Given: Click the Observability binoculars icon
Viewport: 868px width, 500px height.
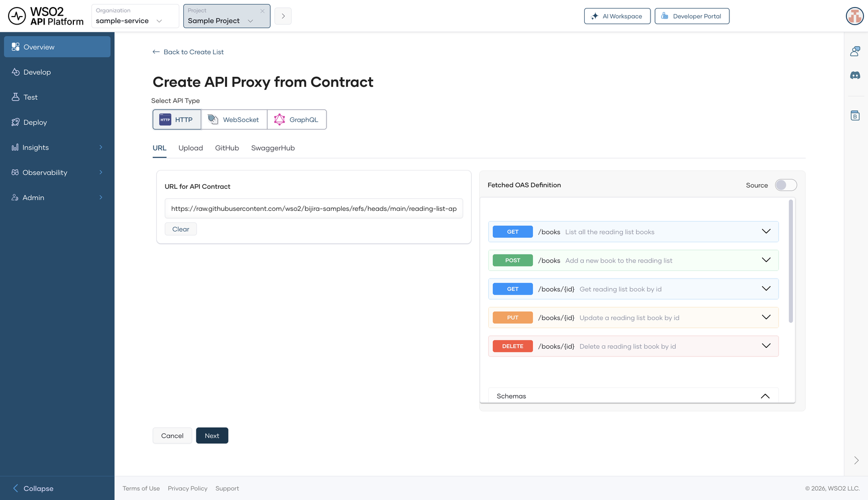Looking at the screenshot, I should tap(15, 172).
